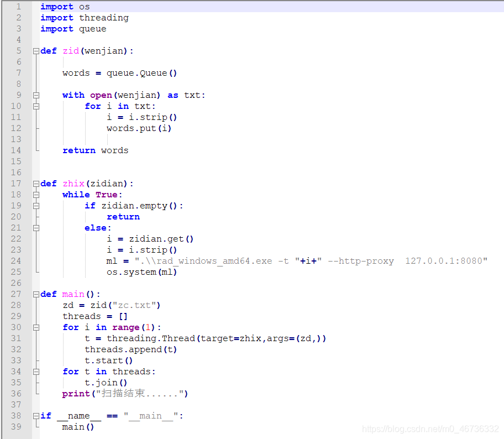Click the '"__main__"' string literal
This screenshot has width=504, height=439.
point(151,416)
